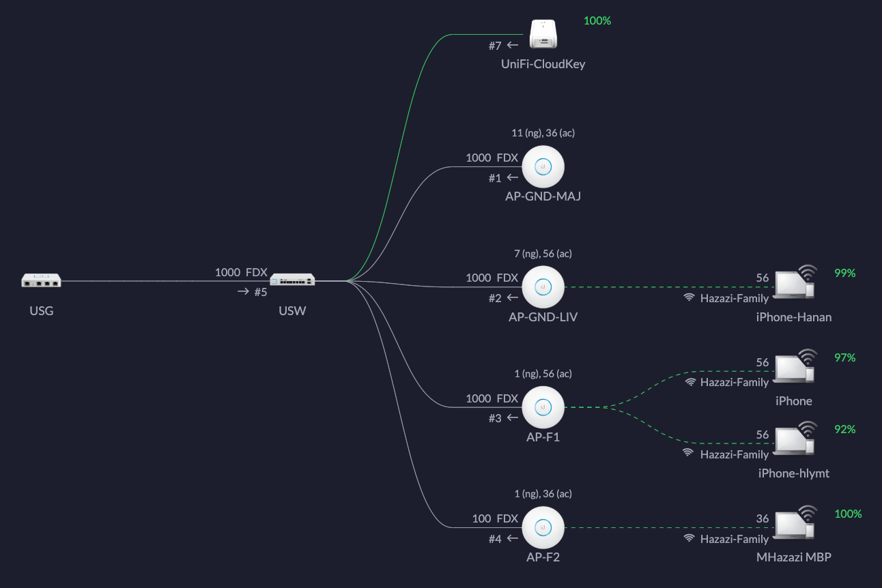Viewport: 882px width, 588px height.
Task: Click the UniFi-CloudKey name label
Action: [543, 65]
